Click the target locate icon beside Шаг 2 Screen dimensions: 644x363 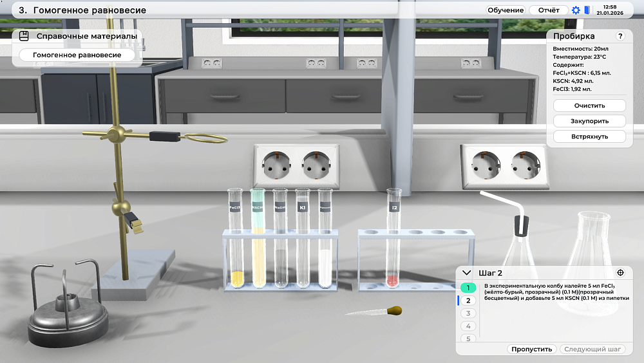[x=620, y=273]
